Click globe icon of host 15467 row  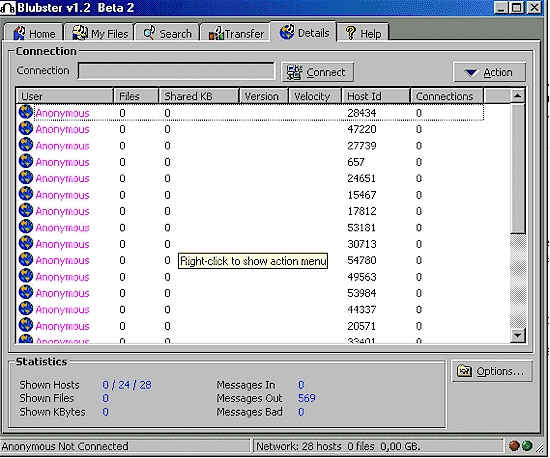[x=26, y=194]
